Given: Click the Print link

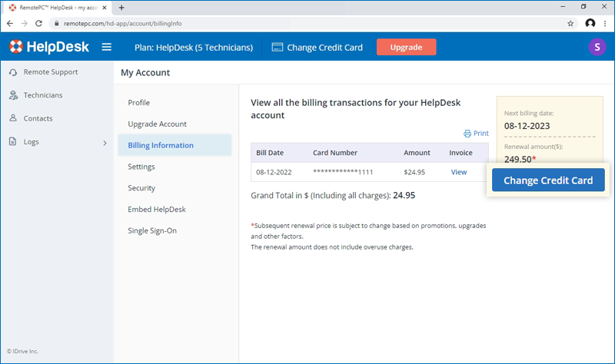Looking at the screenshot, I should (x=481, y=134).
